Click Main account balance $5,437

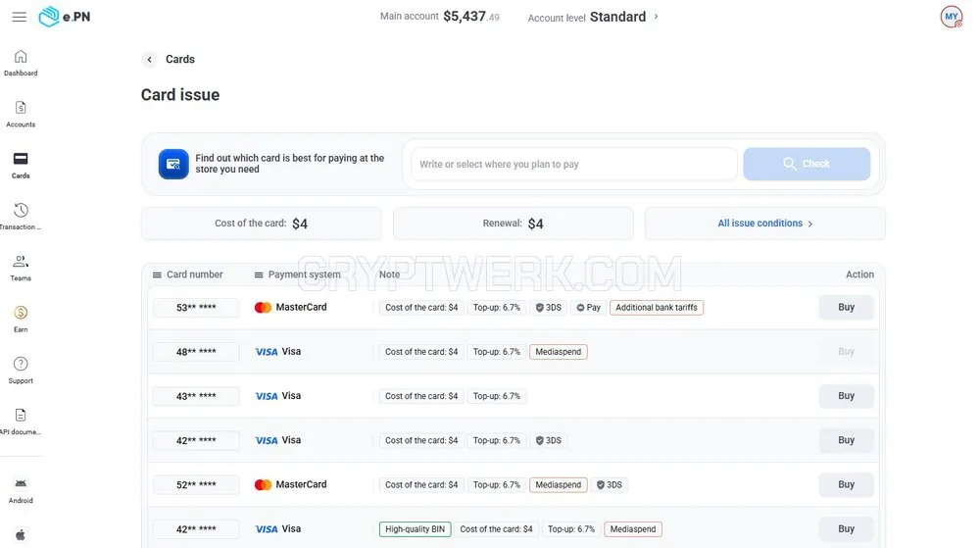click(x=471, y=17)
